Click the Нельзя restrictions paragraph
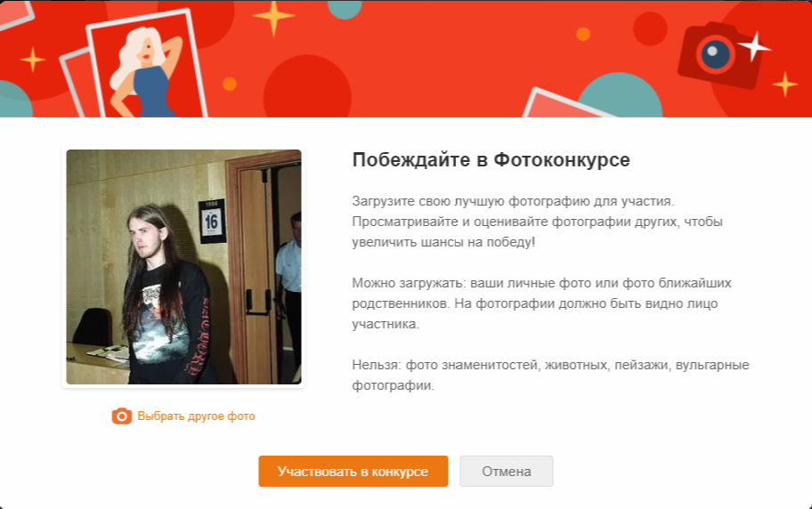Screen dimensions: 812x509 click(x=550, y=375)
